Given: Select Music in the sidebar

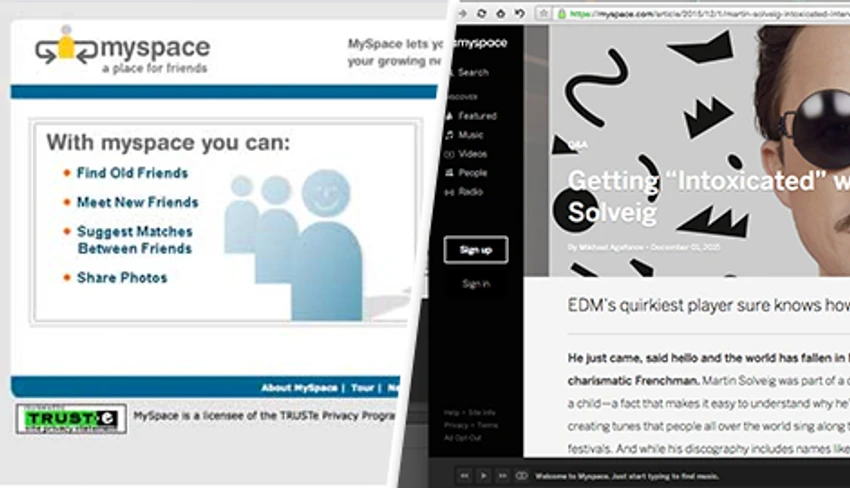Looking at the screenshot, I should click(464, 135).
